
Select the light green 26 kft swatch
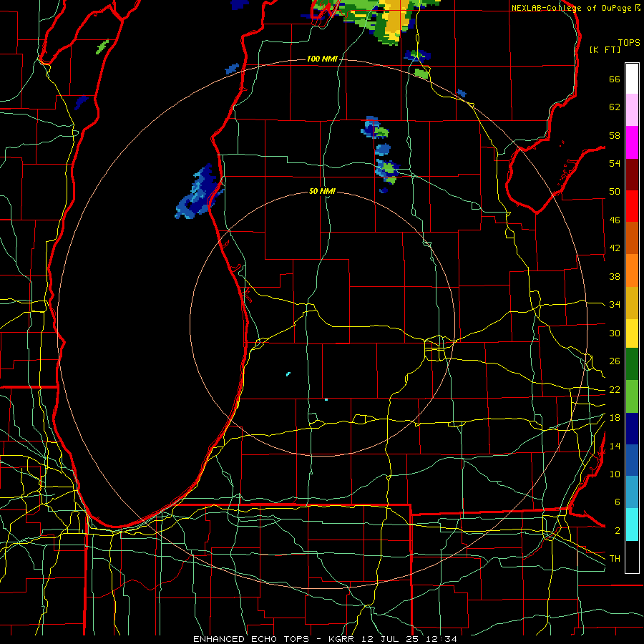pos(632,396)
